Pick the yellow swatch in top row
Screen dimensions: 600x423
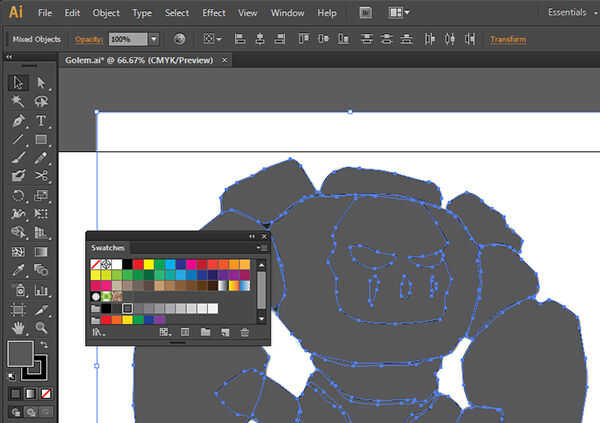click(x=149, y=264)
